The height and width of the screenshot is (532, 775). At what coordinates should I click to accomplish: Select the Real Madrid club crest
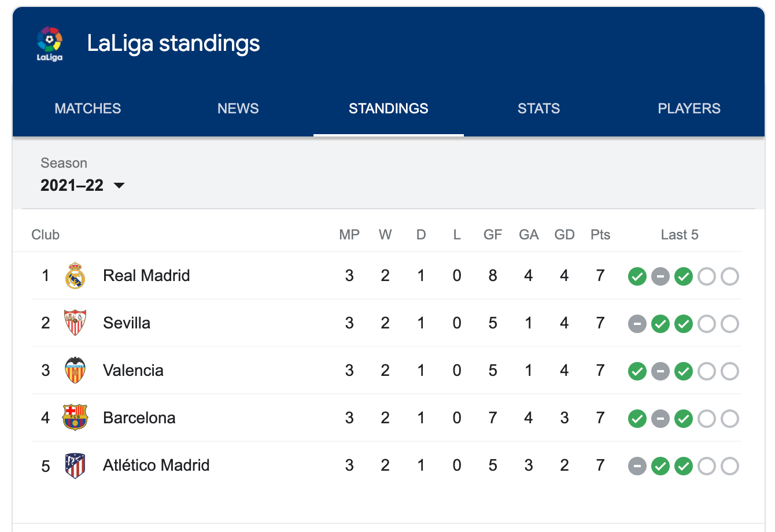click(75, 276)
